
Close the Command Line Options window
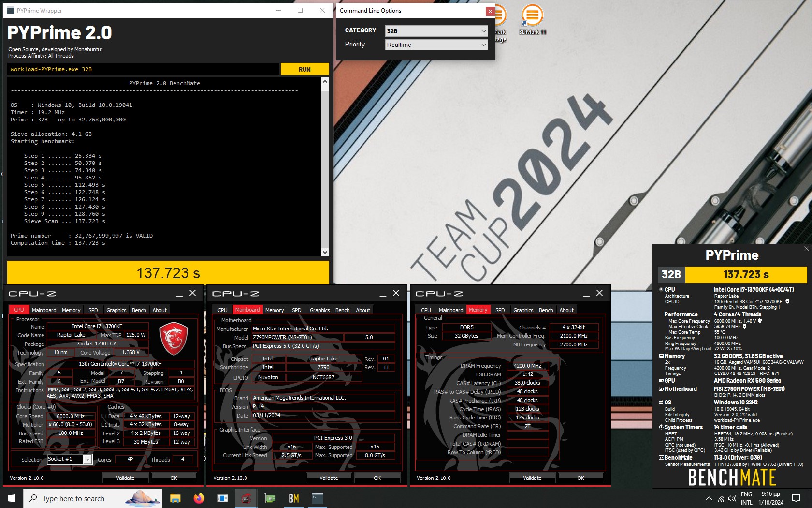pos(490,11)
